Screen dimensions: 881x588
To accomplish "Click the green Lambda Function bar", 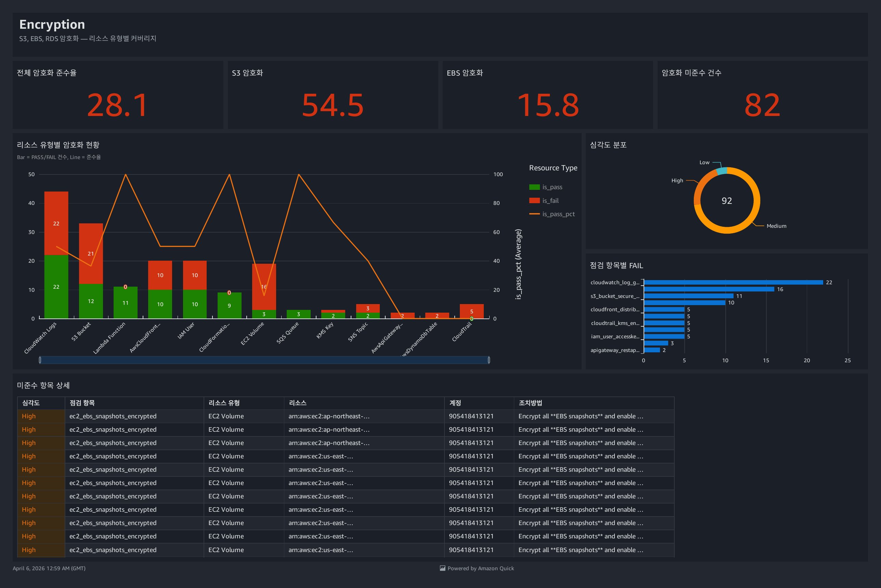I will (x=125, y=303).
